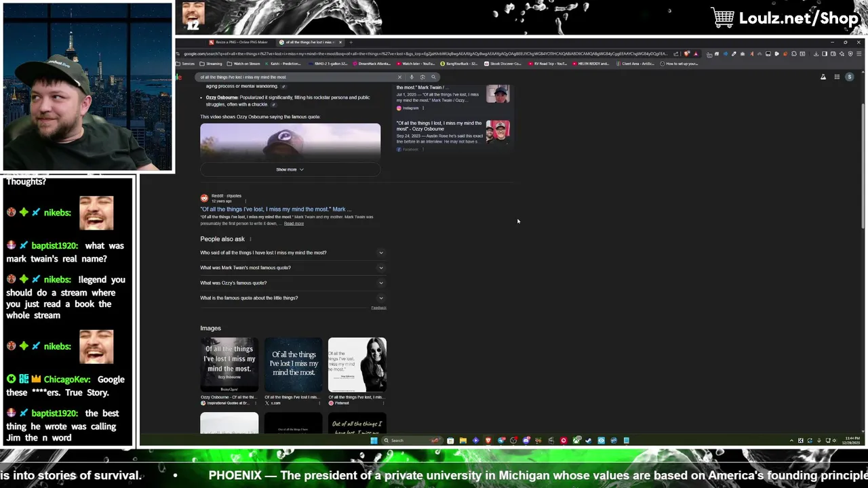Open the taskbar clock and date
Screen dimensions: 868x488
852,441
